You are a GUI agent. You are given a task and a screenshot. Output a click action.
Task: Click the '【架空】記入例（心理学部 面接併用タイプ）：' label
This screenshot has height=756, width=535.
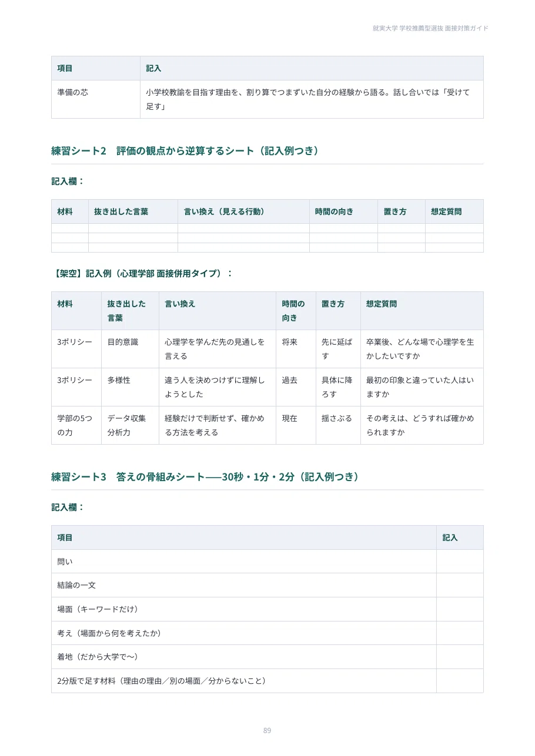[x=142, y=273]
